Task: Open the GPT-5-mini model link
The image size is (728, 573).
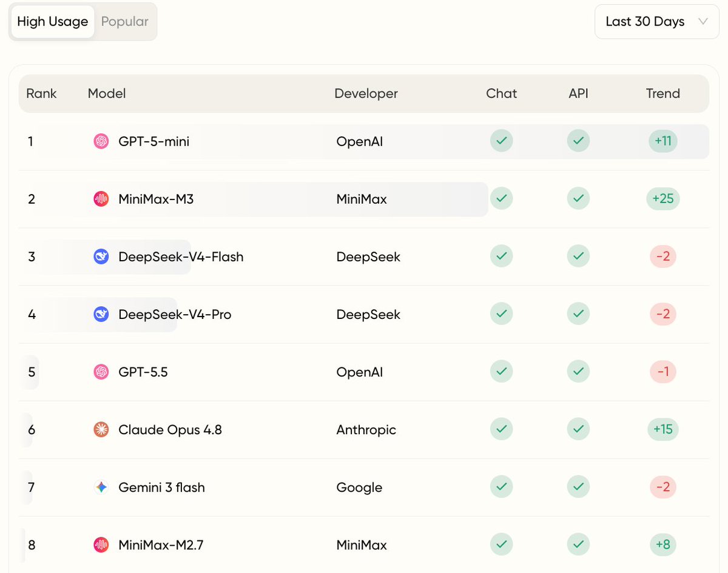Action: (154, 141)
